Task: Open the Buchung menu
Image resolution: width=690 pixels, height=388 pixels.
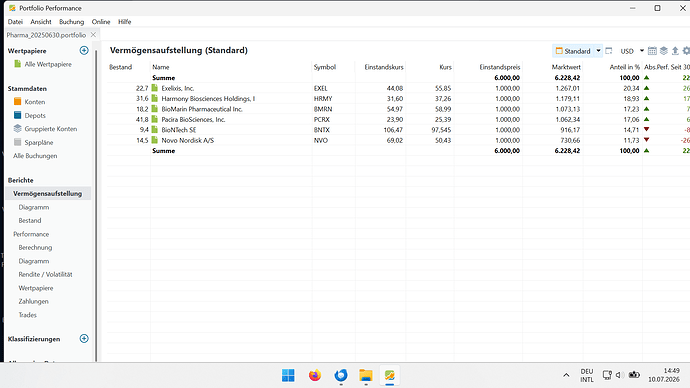Action: point(71,22)
